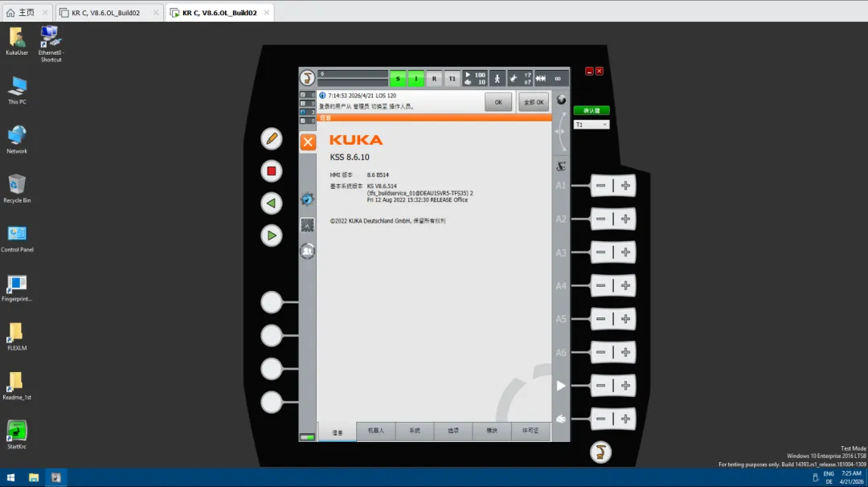Click the top message counter showing 0
Screen dimensions: 868x487
click(307, 95)
